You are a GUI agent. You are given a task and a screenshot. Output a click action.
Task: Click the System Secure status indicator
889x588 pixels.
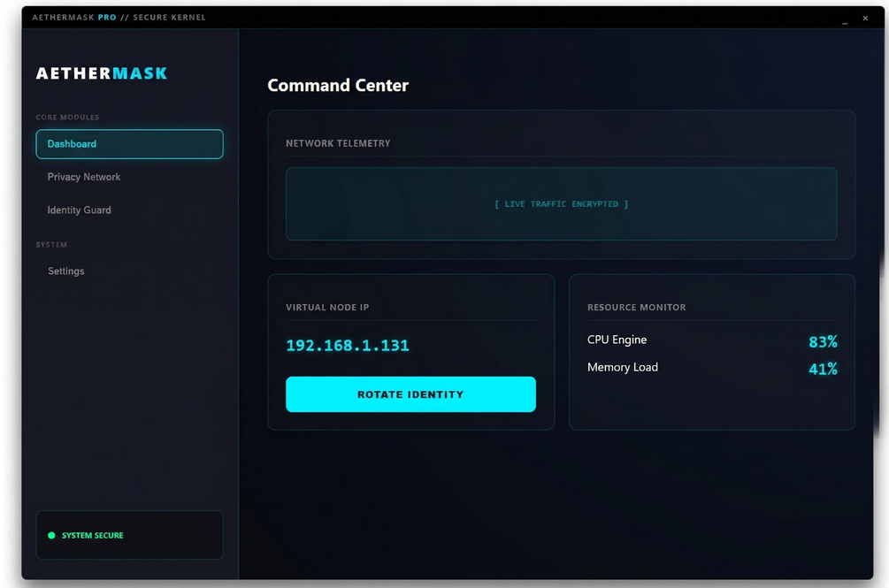click(x=129, y=535)
